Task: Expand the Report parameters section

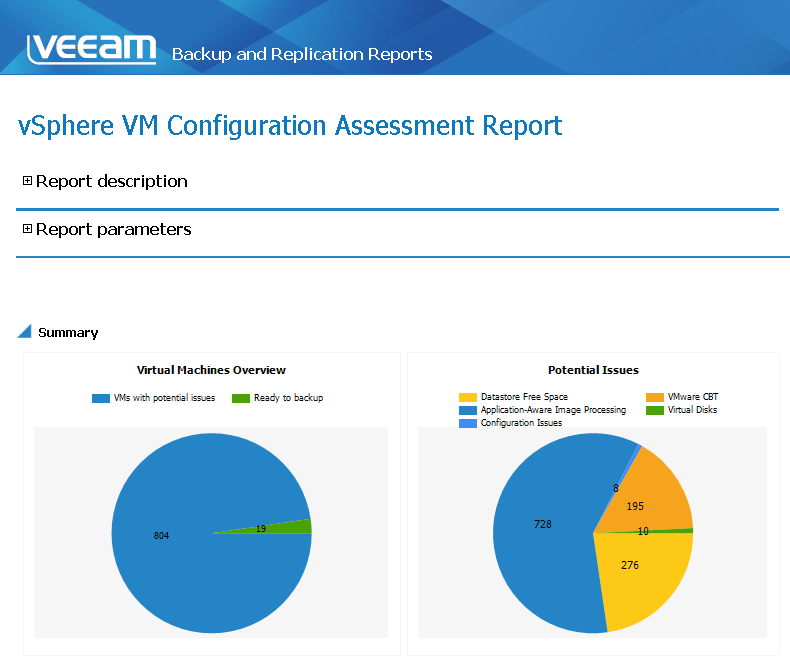Action: click(x=27, y=229)
